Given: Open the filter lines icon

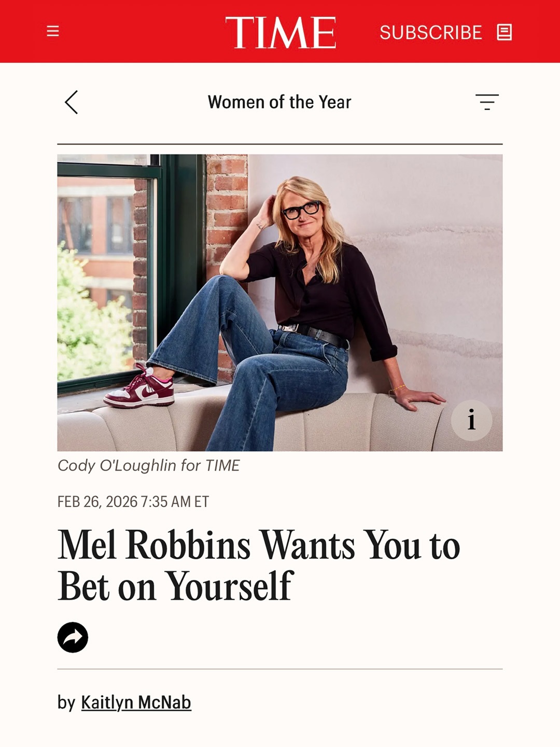Looking at the screenshot, I should [487, 102].
